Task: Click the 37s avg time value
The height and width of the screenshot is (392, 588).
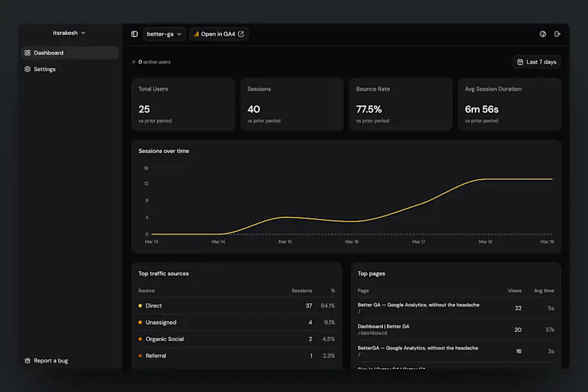Action: (549, 330)
